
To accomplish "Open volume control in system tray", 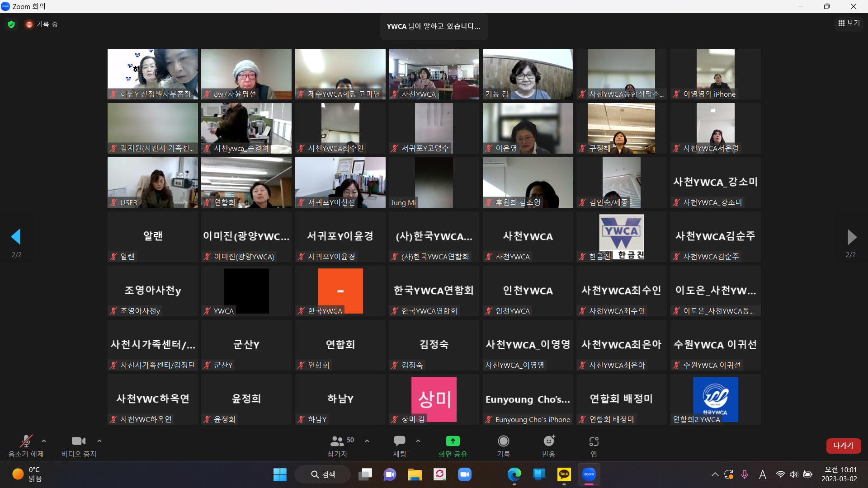I will point(794,474).
